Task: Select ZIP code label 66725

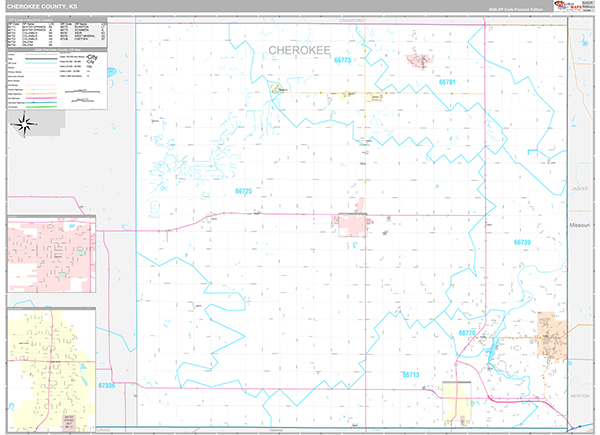Action: (243, 191)
